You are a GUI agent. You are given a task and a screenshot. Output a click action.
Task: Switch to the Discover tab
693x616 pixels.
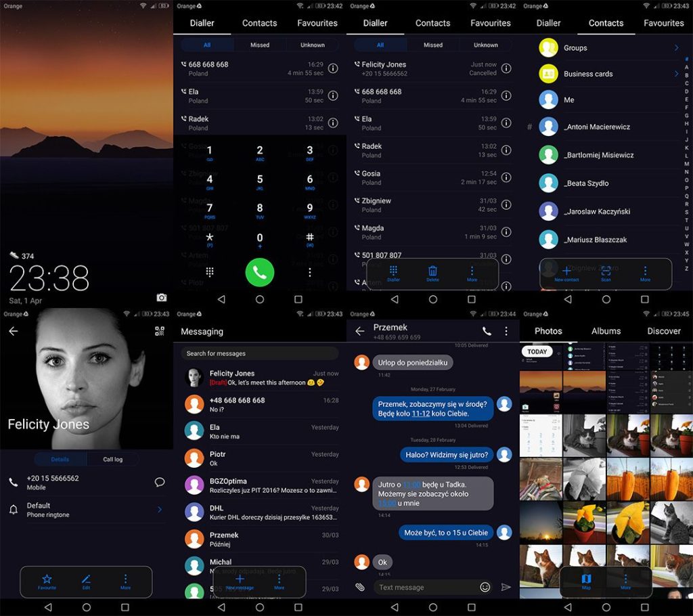coord(663,331)
